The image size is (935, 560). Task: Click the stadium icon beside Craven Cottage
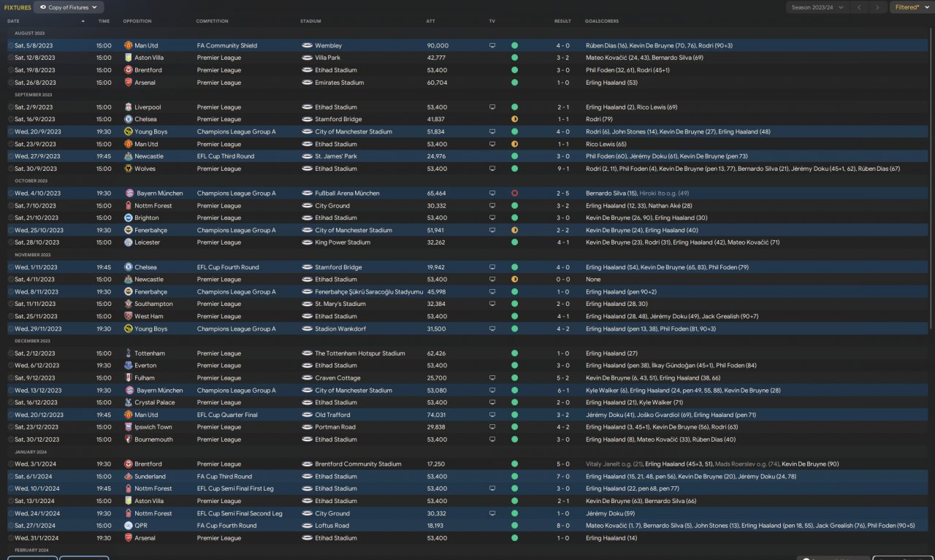click(307, 378)
